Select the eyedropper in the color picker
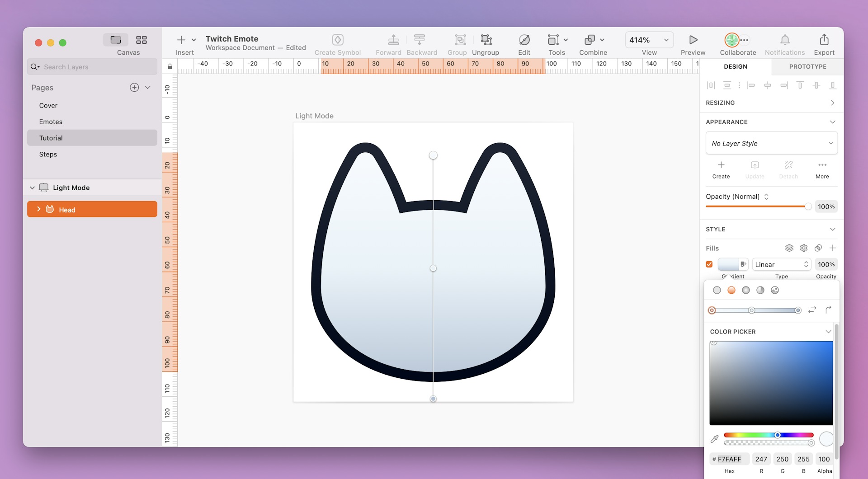Image resolution: width=868 pixels, height=479 pixels. tap(715, 438)
